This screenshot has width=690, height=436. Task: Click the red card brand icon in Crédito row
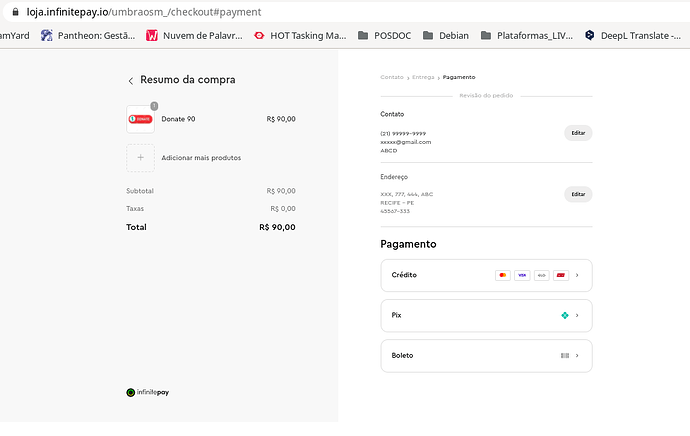click(561, 275)
